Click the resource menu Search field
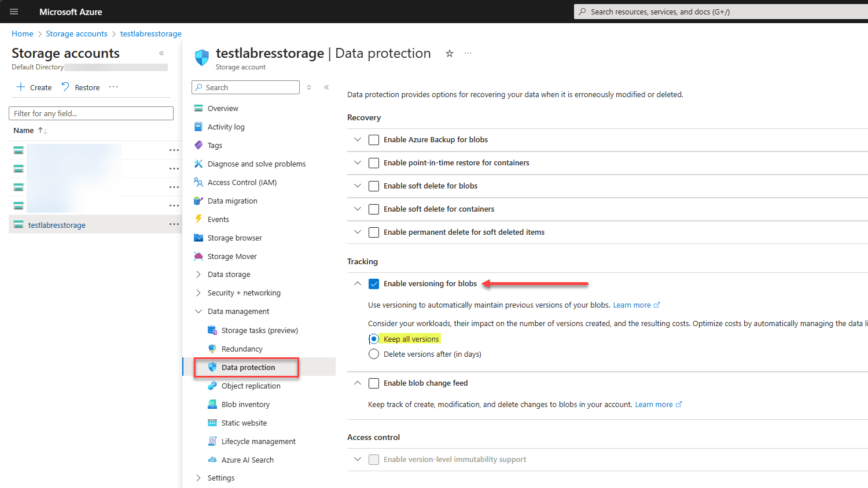This screenshot has width=868, height=488. 245,87
